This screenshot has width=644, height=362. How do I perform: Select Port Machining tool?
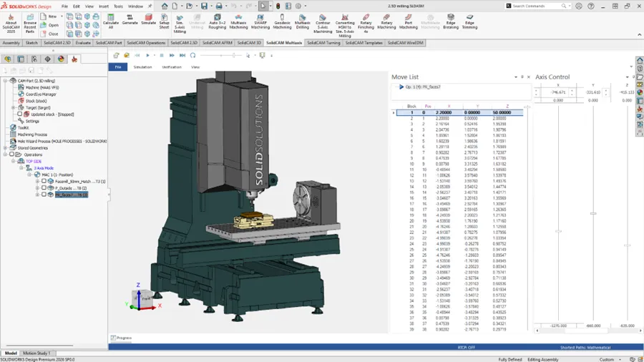click(409, 21)
